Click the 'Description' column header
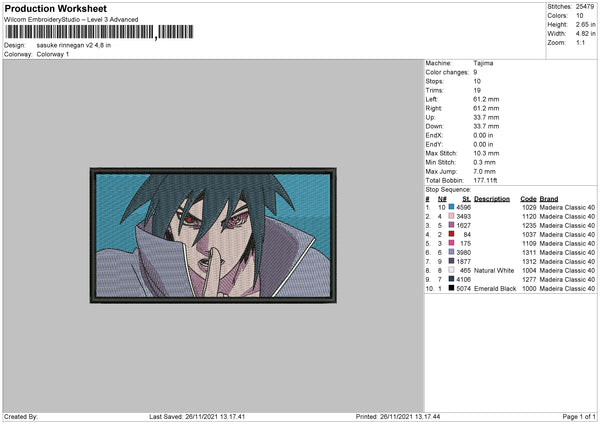The width and height of the screenshot is (600, 424). pyautogui.click(x=492, y=199)
